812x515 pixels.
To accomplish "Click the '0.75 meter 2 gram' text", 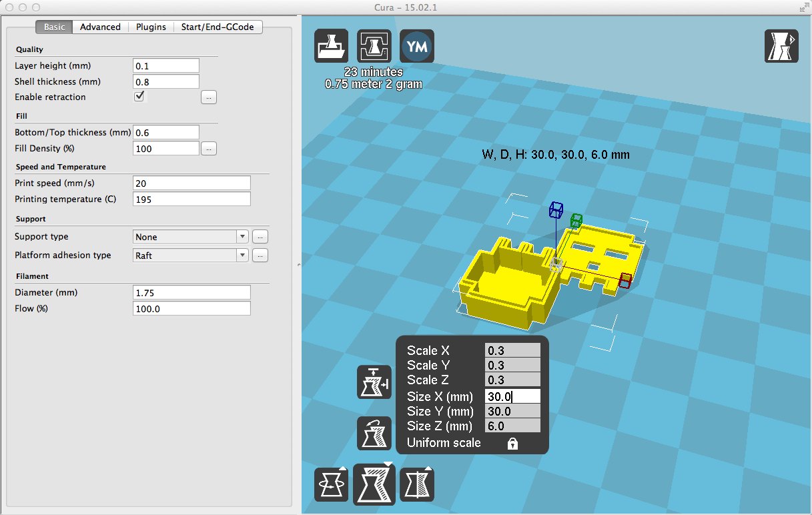I will click(374, 85).
